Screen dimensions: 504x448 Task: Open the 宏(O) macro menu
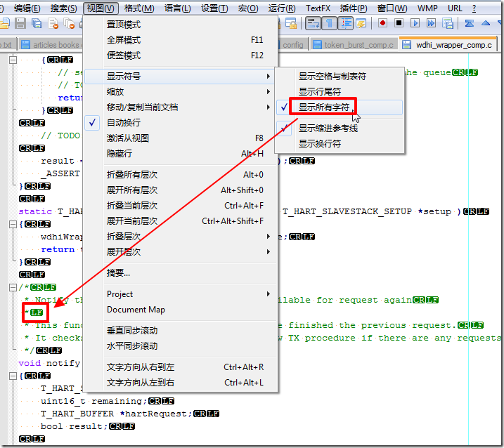(x=248, y=8)
